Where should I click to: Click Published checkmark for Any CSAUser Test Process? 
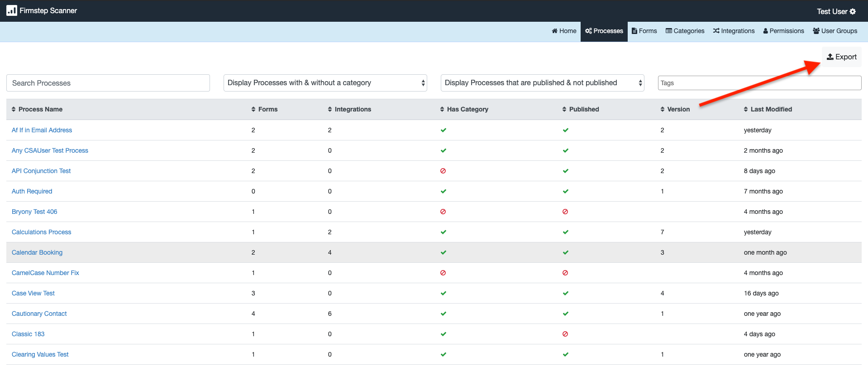coord(566,150)
